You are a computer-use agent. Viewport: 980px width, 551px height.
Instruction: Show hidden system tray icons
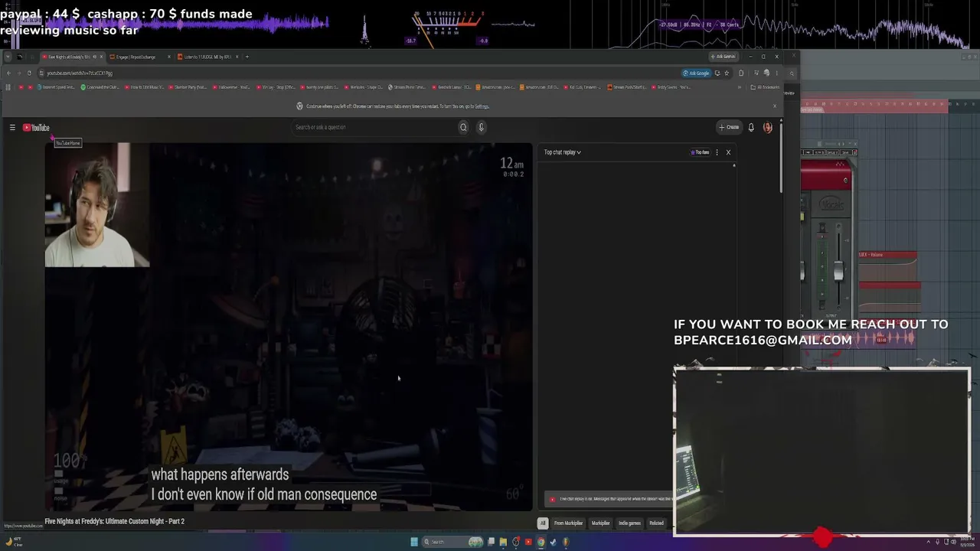click(x=928, y=542)
